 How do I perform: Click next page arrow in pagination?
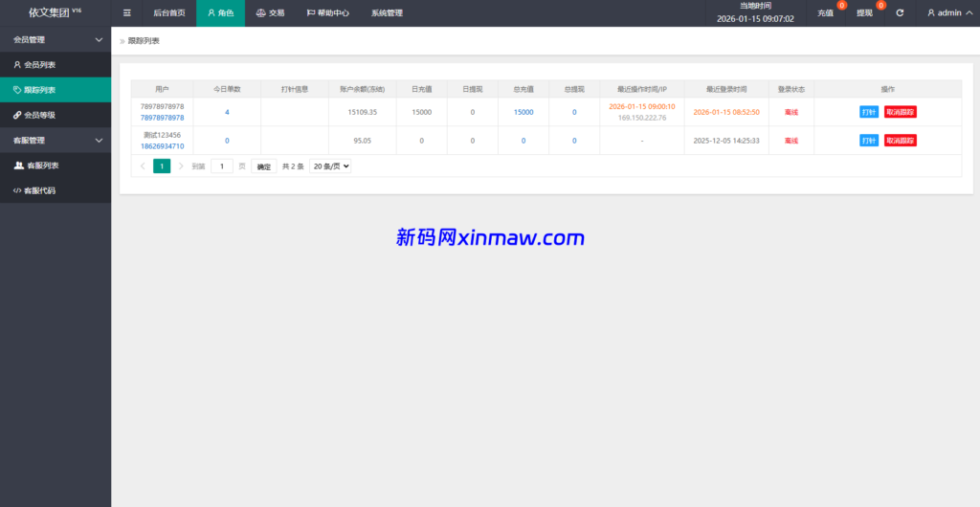click(x=181, y=166)
